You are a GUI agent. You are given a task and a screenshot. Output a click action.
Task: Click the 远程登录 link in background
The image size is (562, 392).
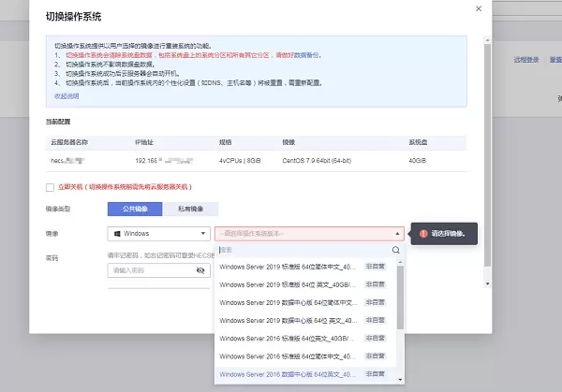tap(527, 58)
